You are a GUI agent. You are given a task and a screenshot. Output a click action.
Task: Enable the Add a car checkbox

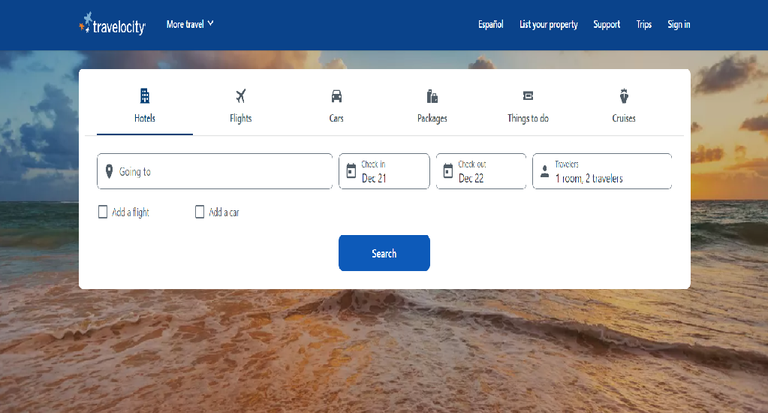(x=199, y=212)
